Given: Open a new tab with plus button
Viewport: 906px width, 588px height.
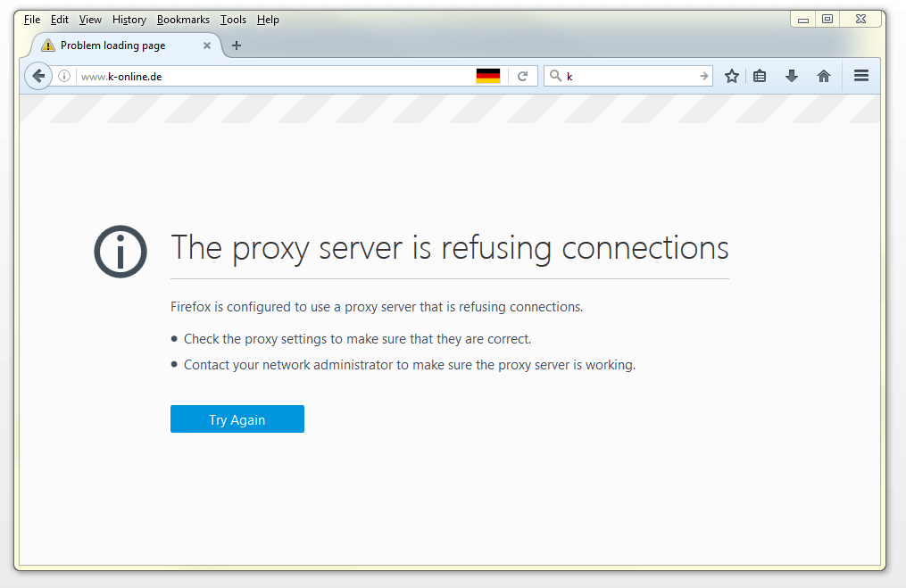Looking at the screenshot, I should click(x=237, y=45).
